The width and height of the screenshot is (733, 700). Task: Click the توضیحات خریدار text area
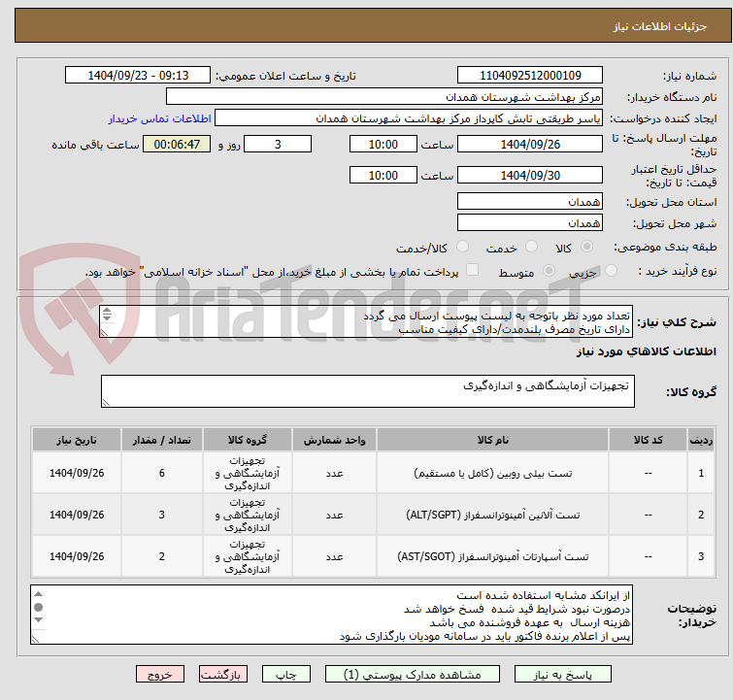pos(331,615)
